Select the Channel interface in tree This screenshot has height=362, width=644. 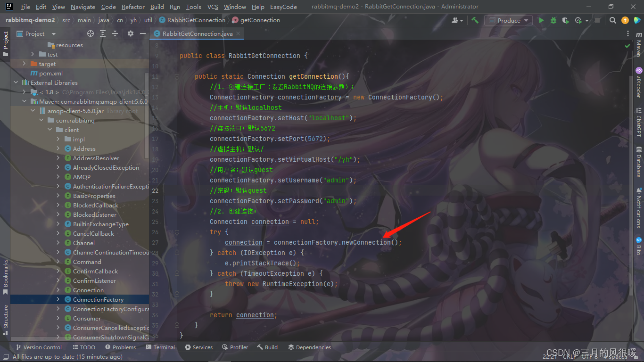[x=83, y=243]
